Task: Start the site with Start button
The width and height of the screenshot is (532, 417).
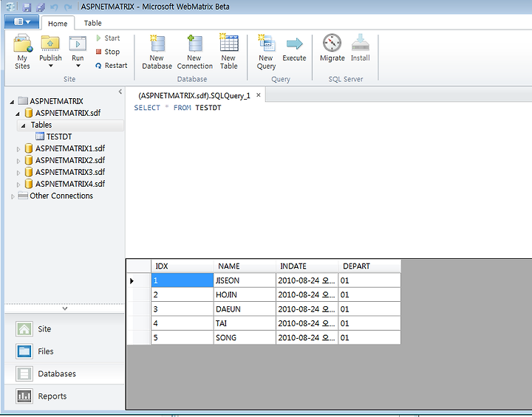Action: click(108, 38)
